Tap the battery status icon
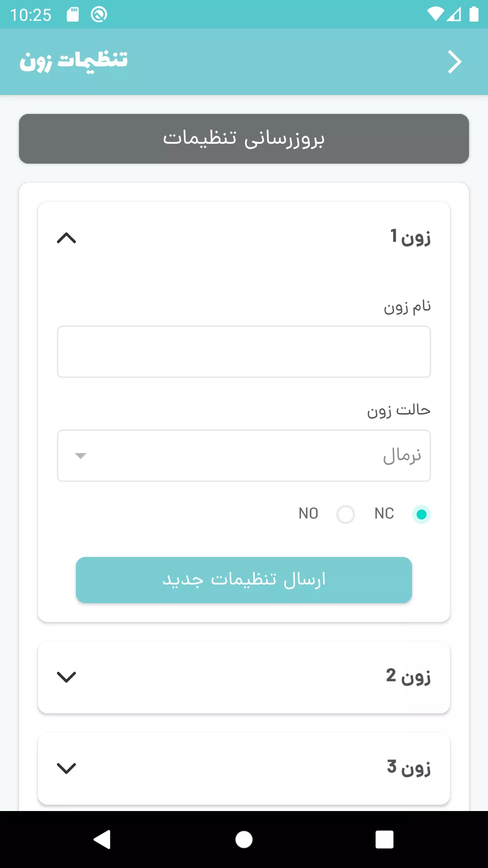 pos(474,14)
